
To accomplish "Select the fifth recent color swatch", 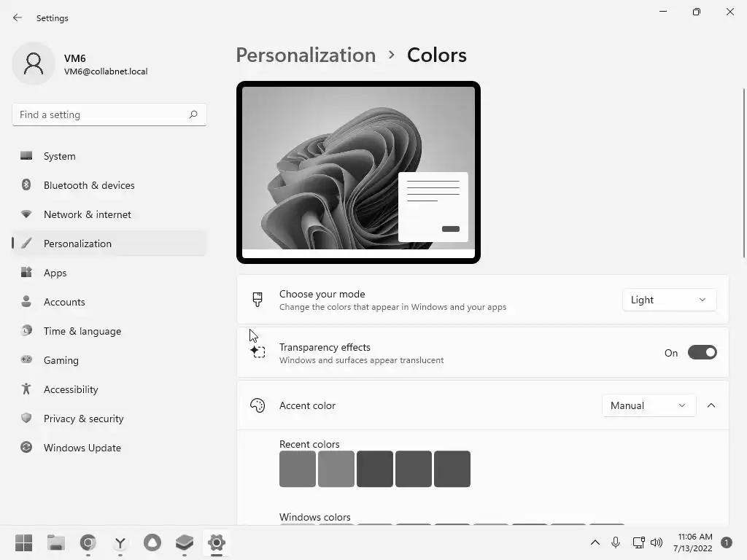I will click(x=452, y=469).
